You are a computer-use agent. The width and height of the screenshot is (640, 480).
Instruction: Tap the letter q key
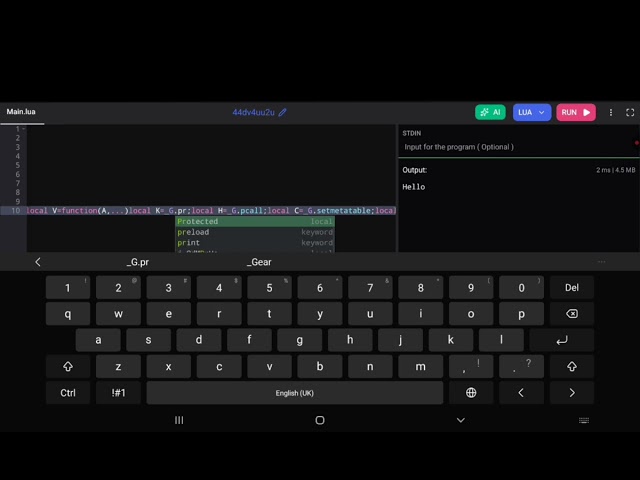click(68, 314)
